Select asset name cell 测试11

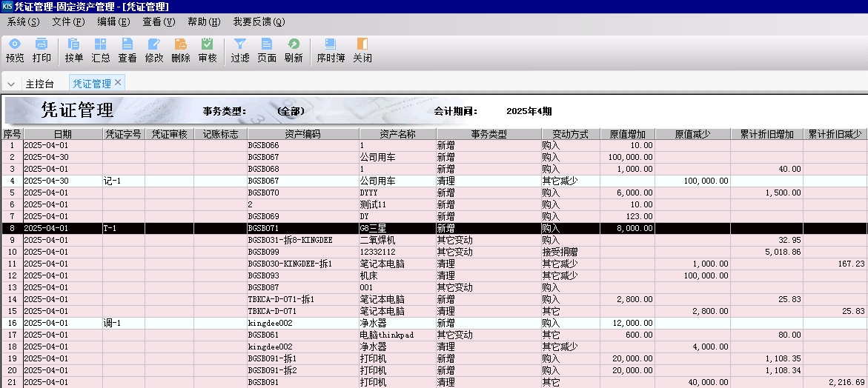pyautogui.click(x=397, y=204)
